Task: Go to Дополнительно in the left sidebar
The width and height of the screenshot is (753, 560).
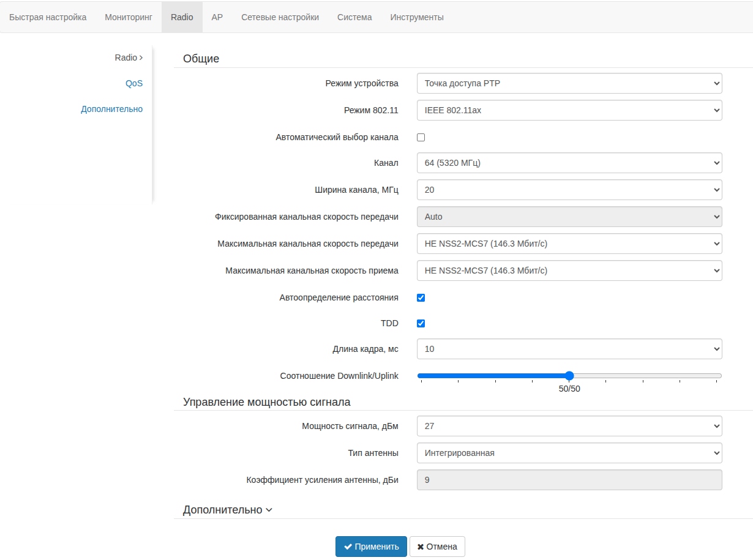Action: coord(111,109)
